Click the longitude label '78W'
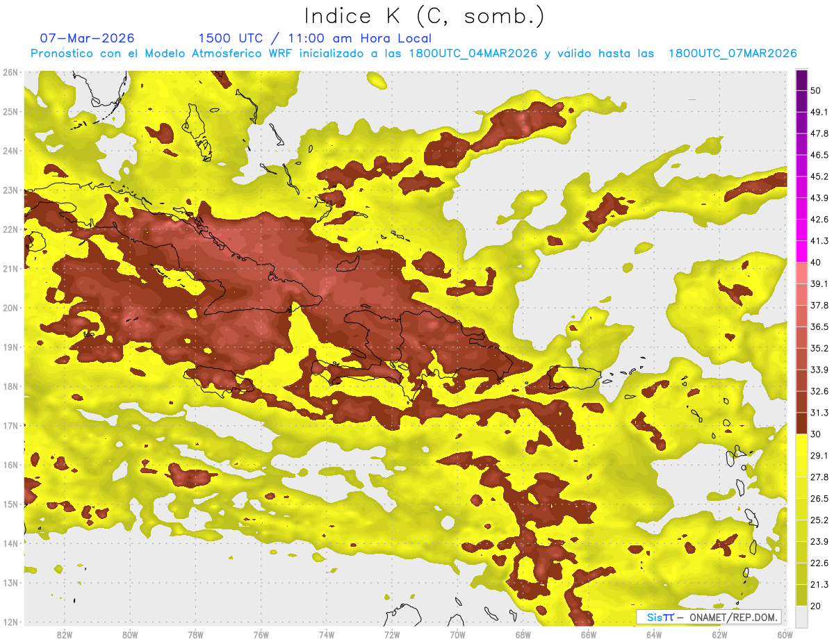This screenshot has height=644, width=834. point(195,635)
